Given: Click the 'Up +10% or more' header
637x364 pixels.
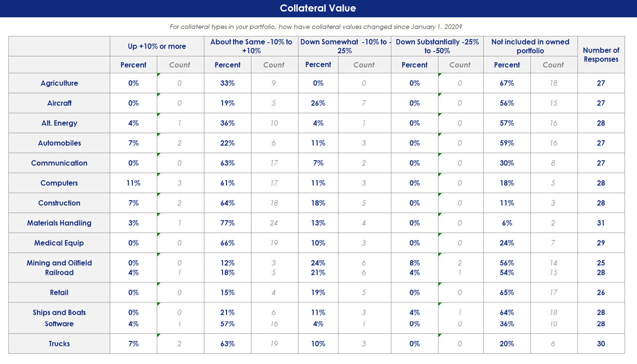Looking at the screenshot, I should 157,46.
